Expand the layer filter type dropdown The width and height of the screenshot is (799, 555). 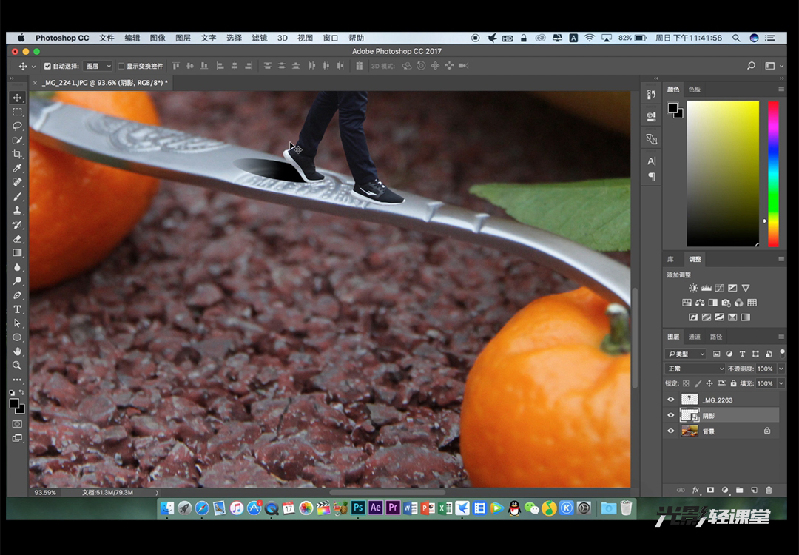(x=688, y=354)
